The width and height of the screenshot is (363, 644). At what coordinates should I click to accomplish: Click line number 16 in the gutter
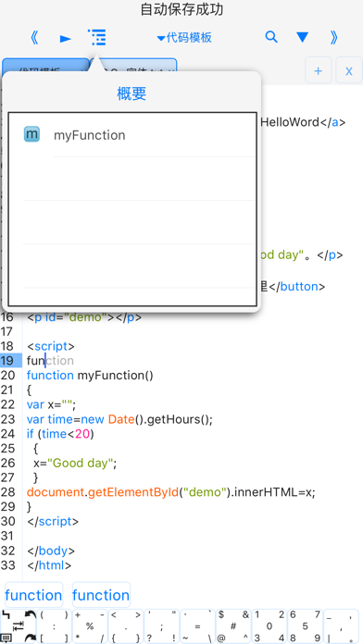[7, 317]
